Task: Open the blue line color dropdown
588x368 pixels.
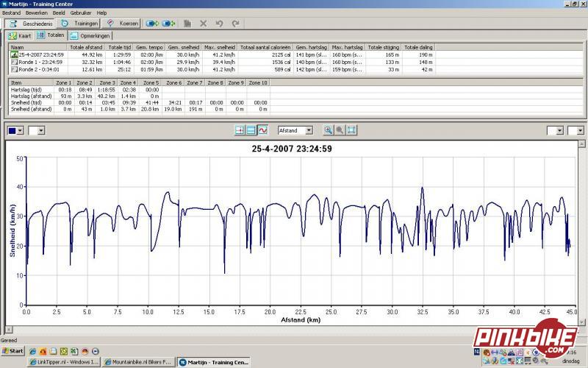Action: click(x=21, y=130)
